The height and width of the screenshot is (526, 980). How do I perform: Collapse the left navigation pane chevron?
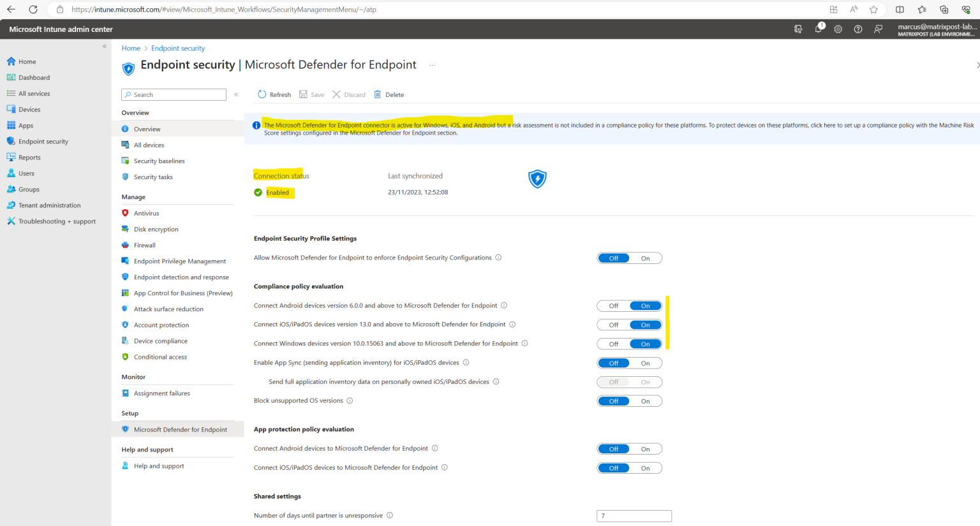[104, 45]
